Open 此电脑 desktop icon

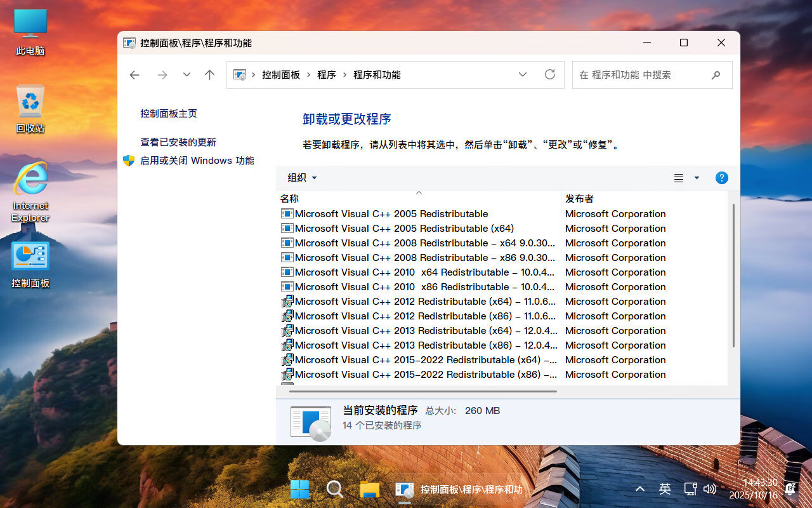coord(30,29)
